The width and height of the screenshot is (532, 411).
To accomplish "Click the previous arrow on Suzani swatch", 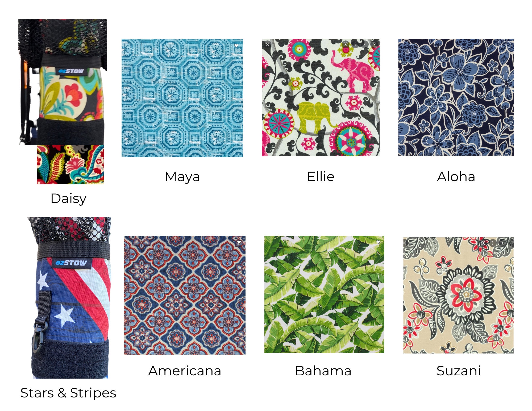I will (502, 243).
